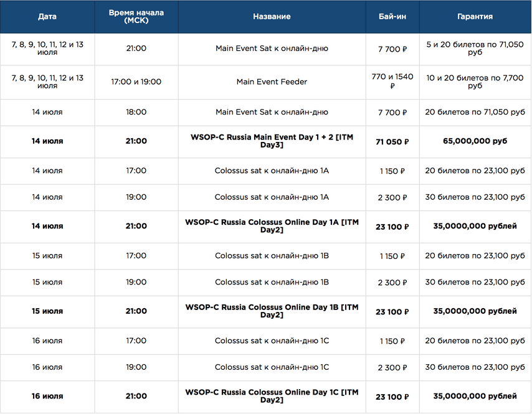Click the 35,0000,000 рублей guarantee for Day 1B
The image size is (532, 414).
475,311
